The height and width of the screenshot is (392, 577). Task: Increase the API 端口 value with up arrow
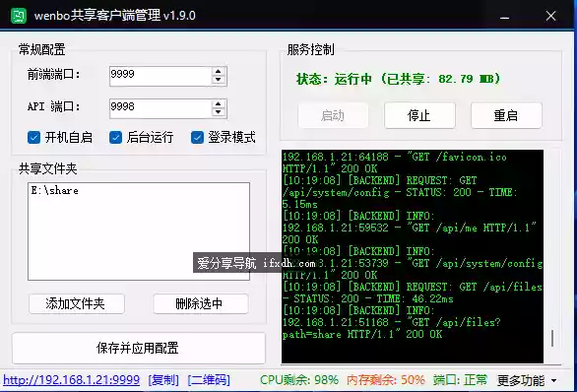point(219,103)
